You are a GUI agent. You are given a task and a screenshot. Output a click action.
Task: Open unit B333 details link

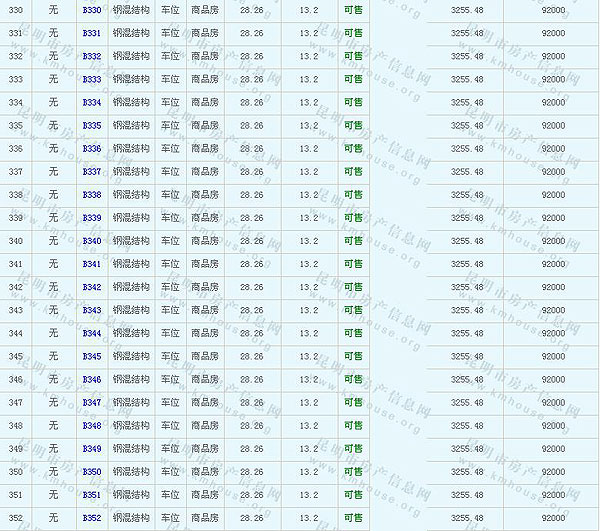click(x=92, y=79)
